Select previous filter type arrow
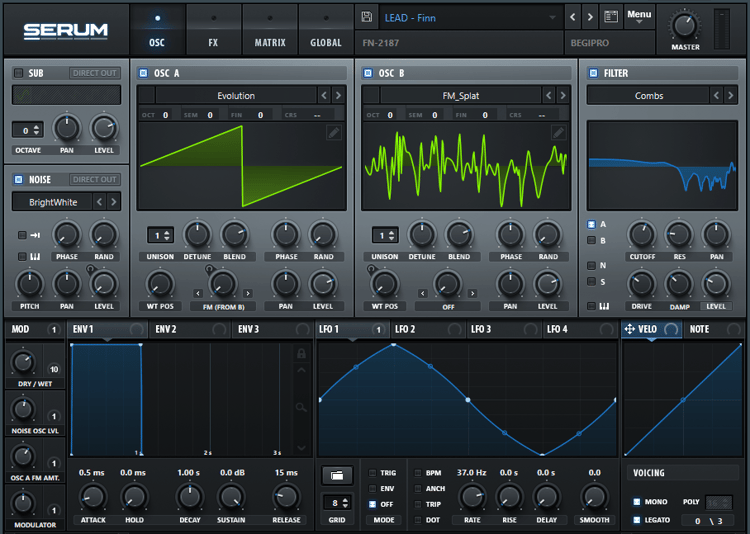The image size is (750, 534). [x=716, y=95]
